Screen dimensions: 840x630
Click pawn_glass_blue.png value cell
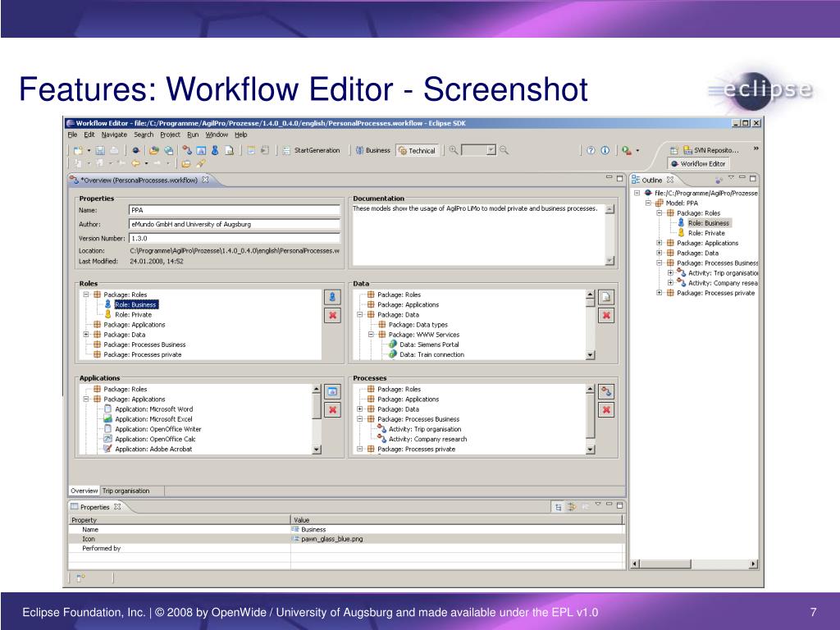coord(458,539)
